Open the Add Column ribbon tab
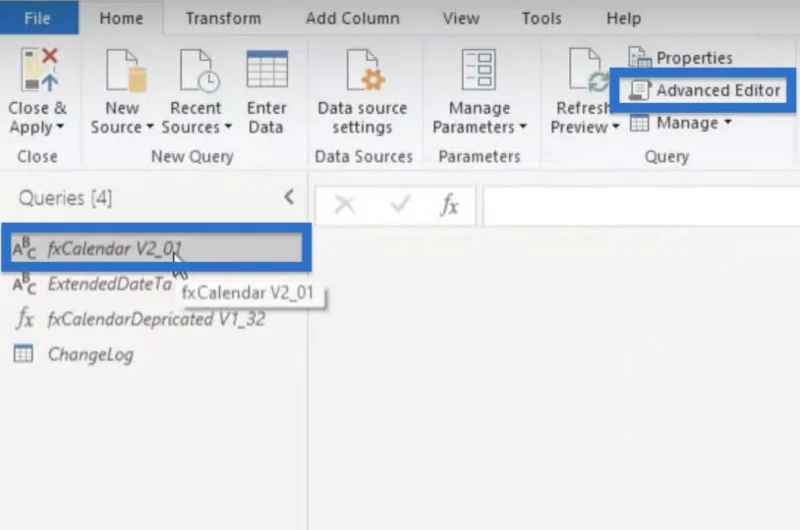The image size is (800, 530). pos(352,18)
